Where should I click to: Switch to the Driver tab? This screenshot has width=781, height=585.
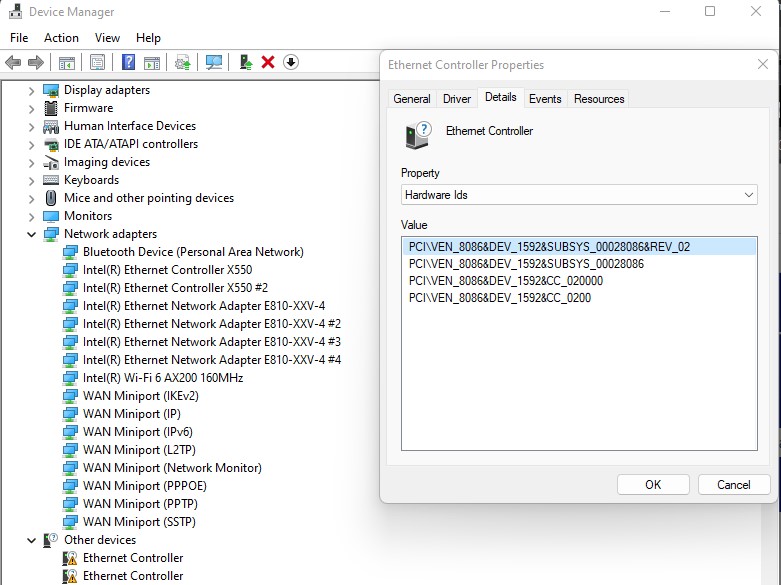pos(457,99)
